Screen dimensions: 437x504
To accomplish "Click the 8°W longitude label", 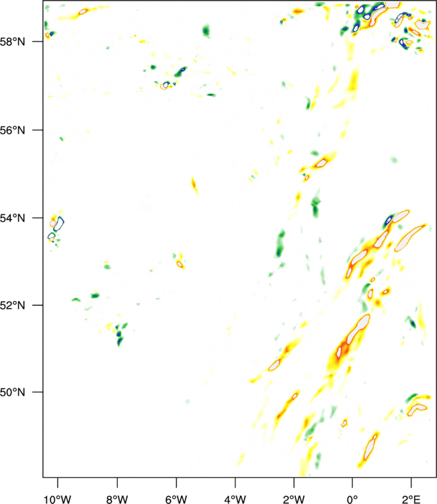I will pos(117,499).
